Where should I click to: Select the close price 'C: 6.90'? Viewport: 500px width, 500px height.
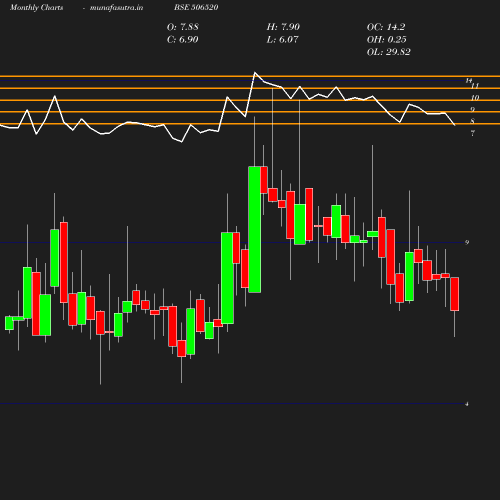[183, 39]
